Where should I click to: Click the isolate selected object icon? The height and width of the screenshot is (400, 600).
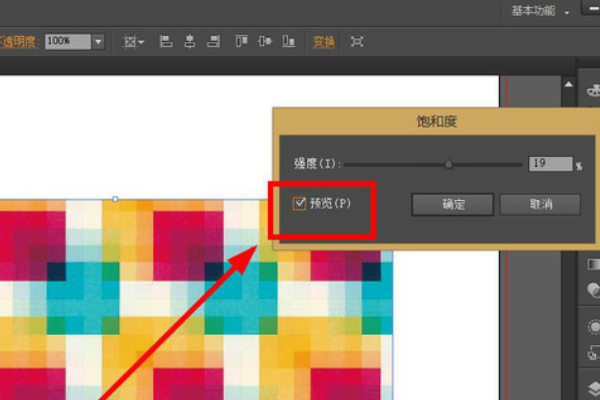tap(357, 41)
